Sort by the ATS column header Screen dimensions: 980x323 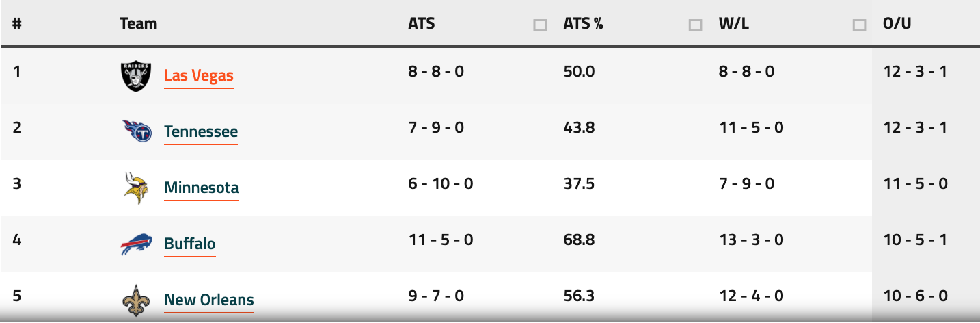click(x=421, y=23)
